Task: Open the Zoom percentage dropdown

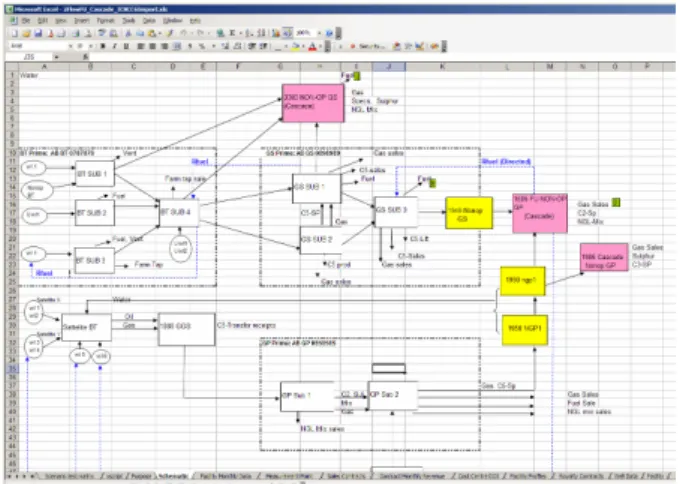Action: point(319,33)
